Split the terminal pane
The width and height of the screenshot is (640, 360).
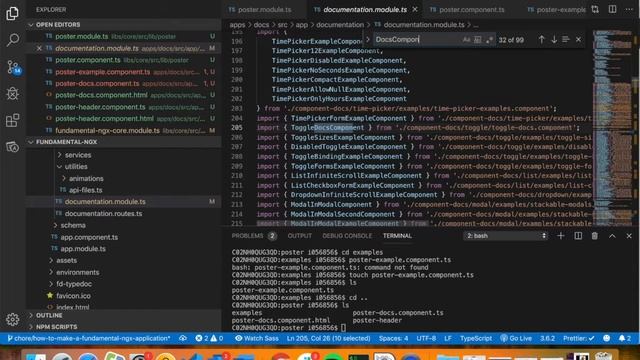tap(578, 236)
